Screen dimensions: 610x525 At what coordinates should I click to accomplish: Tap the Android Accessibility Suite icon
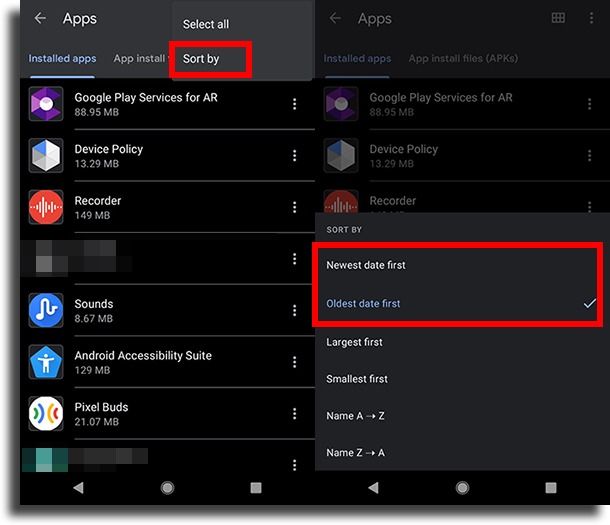tap(46, 362)
